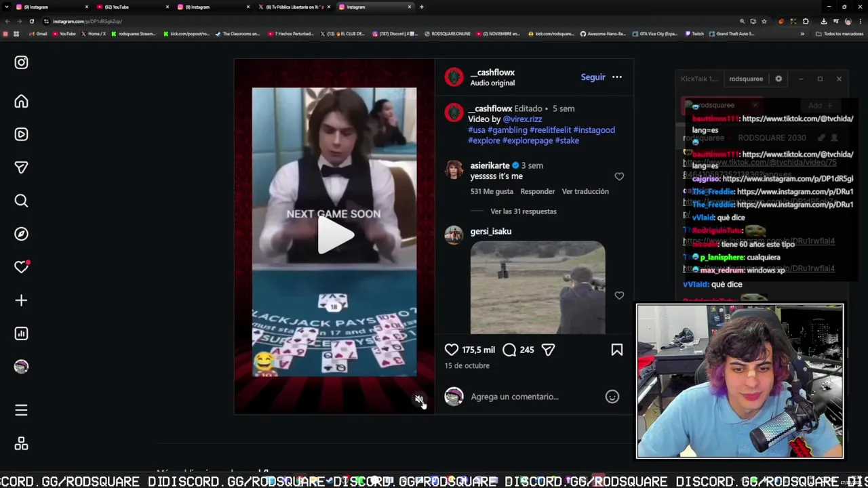Image resolution: width=868 pixels, height=488 pixels.
Task: Bookmark this page with star icon
Action: [x=764, y=21]
